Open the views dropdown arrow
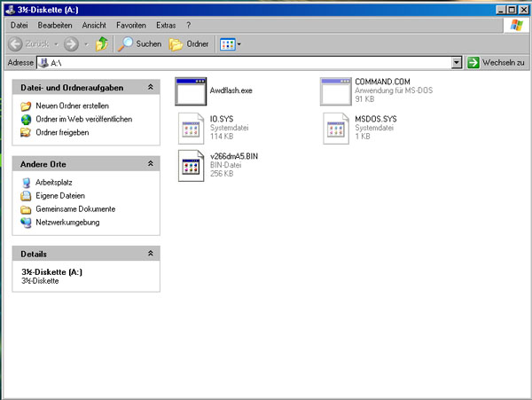This screenshot has width=532, height=400. click(x=239, y=44)
